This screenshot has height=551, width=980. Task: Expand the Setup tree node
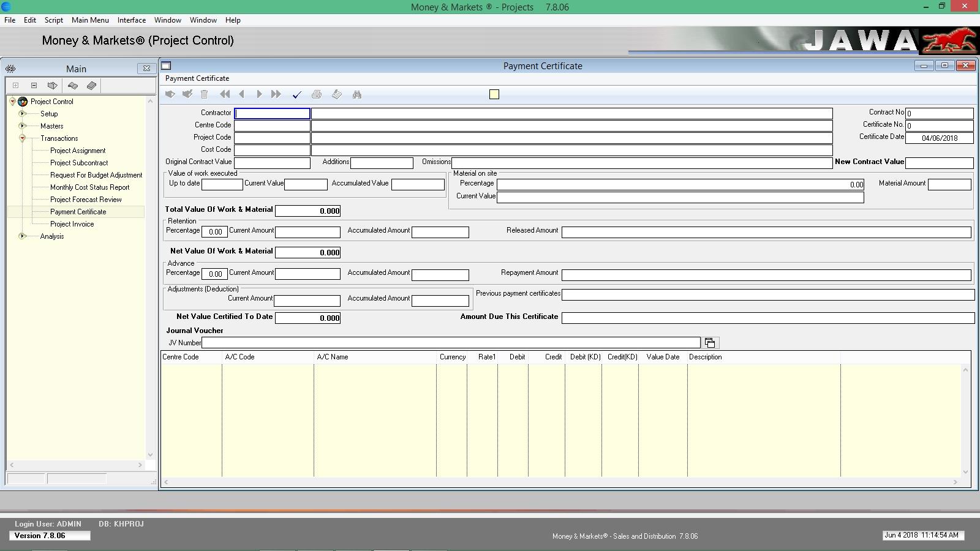[22, 114]
